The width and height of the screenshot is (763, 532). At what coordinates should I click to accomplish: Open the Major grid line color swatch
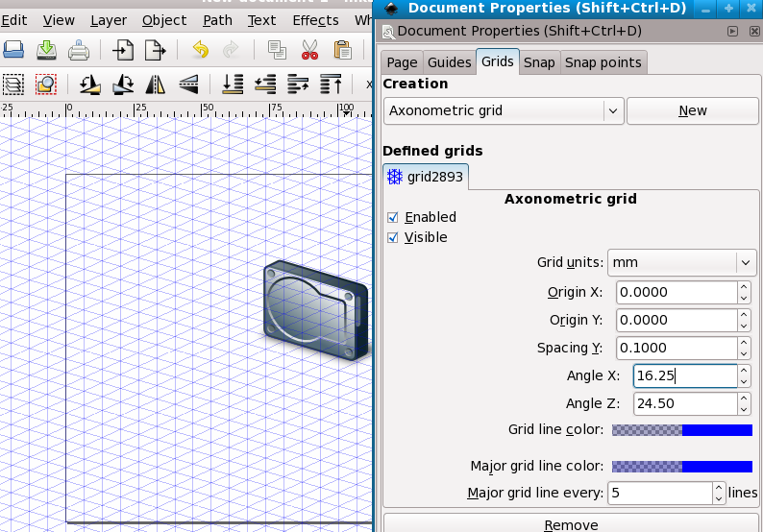click(x=682, y=467)
